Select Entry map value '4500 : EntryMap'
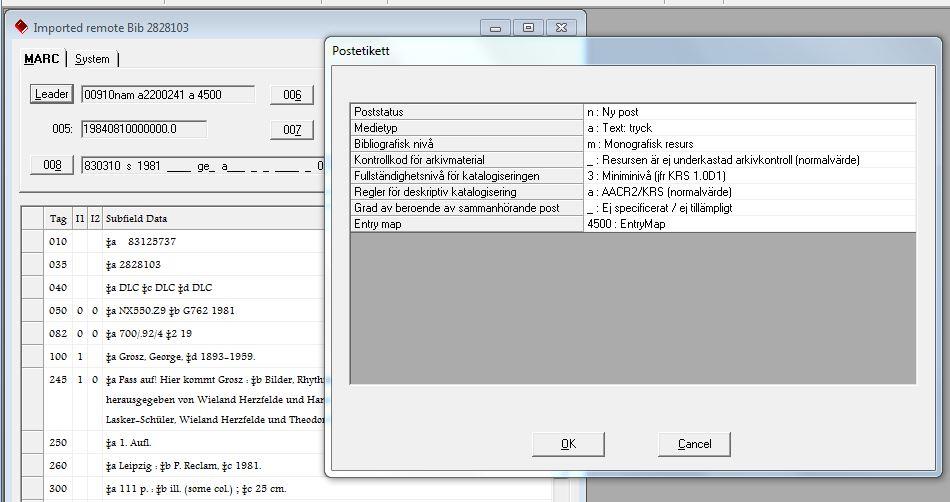This screenshot has width=950, height=502. [749, 223]
